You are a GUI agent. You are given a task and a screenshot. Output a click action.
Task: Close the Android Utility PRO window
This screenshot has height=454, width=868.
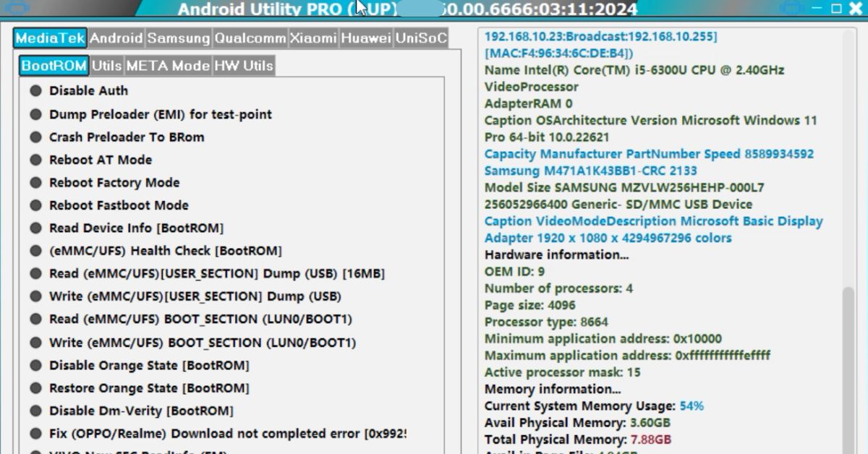point(855,9)
